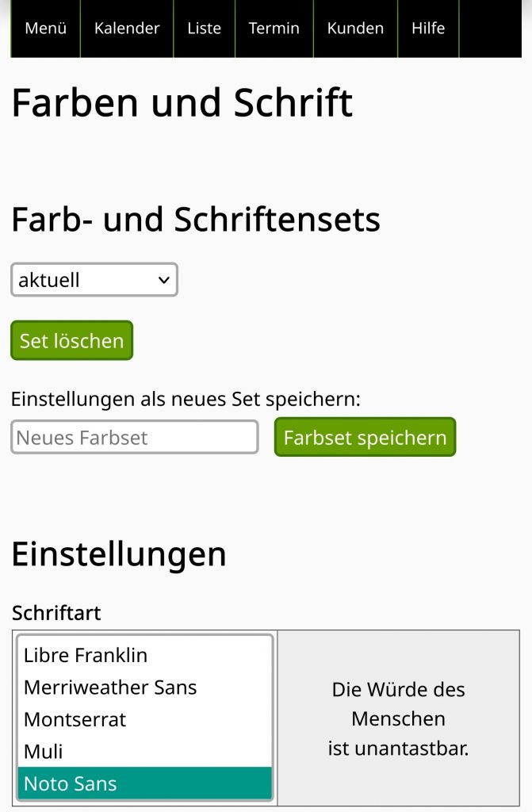
Task: Focus the 'Neues Farbset' name field
Action: click(x=135, y=437)
